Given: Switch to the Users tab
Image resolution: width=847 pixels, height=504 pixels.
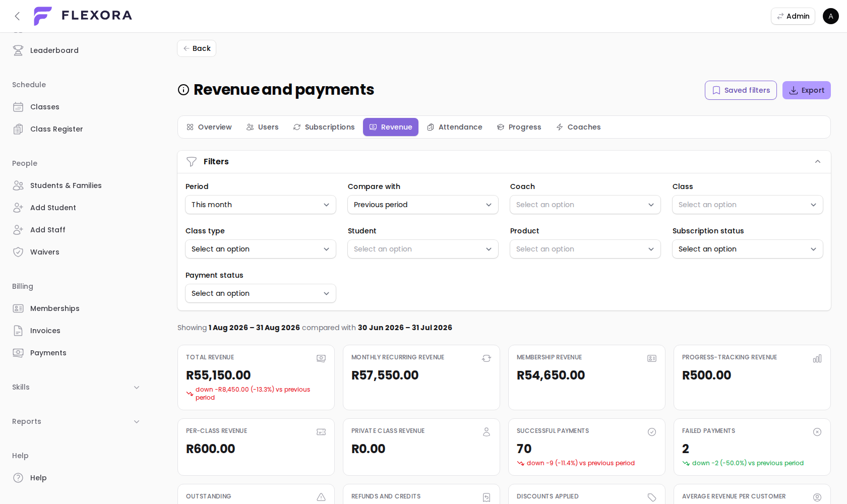Looking at the screenshot, I should click(263, 127).
